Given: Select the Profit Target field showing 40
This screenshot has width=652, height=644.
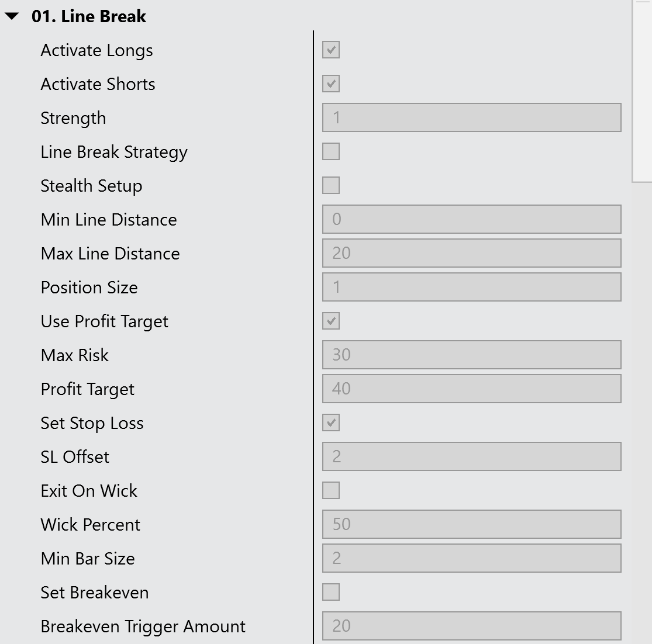Looking at the screenshot, I should (x=471, y=389).
